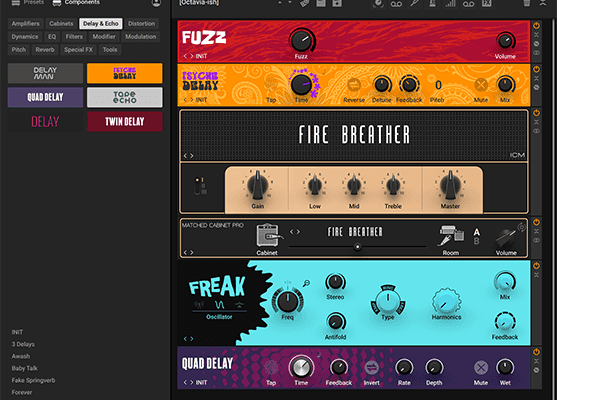
Task: Select the Twin Delay component
Action: tap(124, 121)
